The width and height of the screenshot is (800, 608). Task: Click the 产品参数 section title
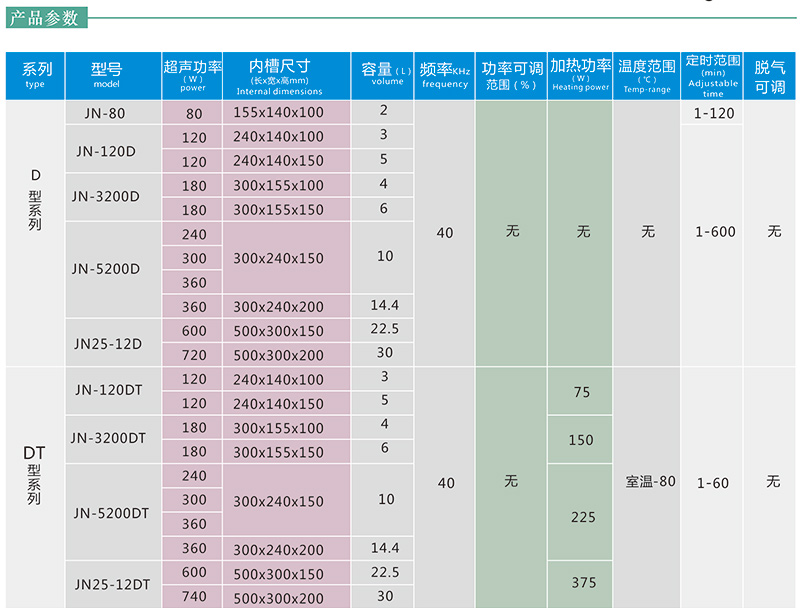tap(43, 18)
